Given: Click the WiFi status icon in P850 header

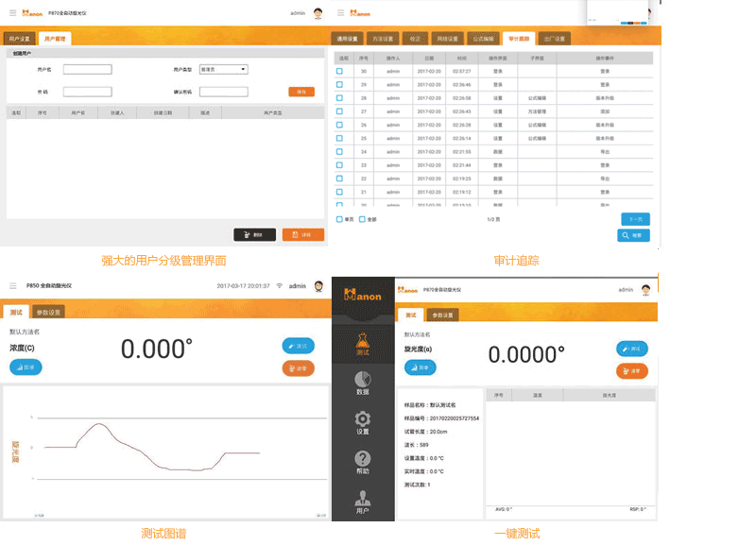Looking at the screenshot, I should (280, 285).
